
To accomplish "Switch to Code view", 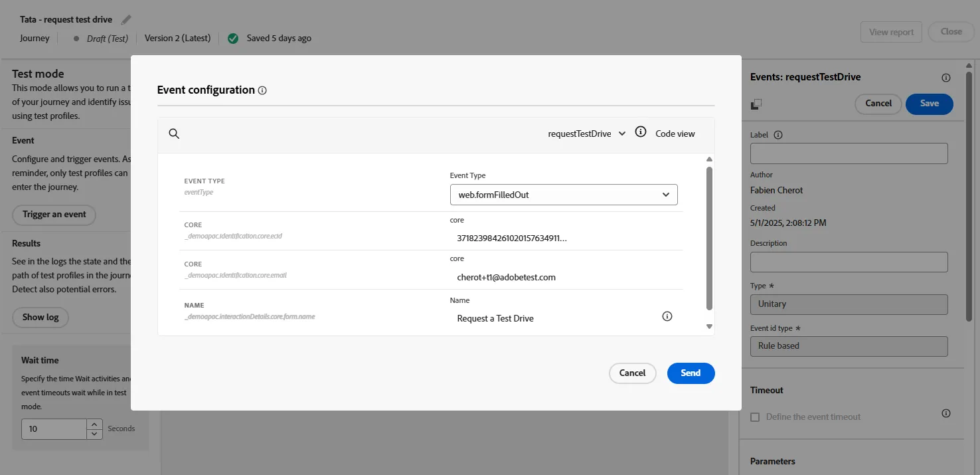I will [675, 134].
